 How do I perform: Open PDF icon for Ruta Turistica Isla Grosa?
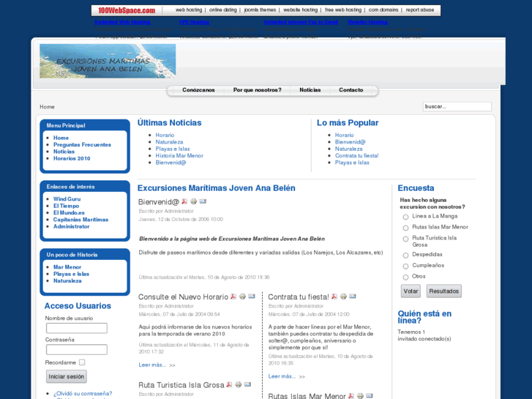229,384
